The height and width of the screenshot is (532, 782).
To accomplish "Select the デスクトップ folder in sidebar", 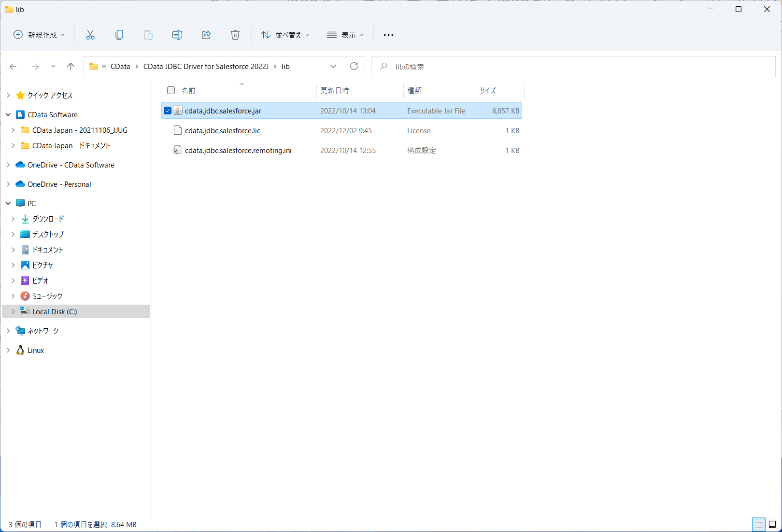I will [x=48, y=234].
